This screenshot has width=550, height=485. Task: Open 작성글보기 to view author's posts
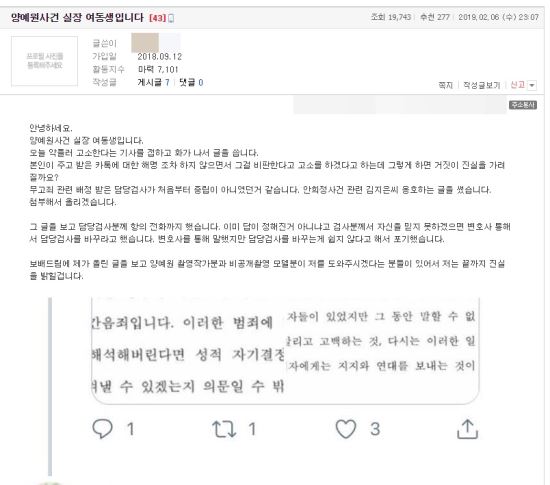coord(482,85)
